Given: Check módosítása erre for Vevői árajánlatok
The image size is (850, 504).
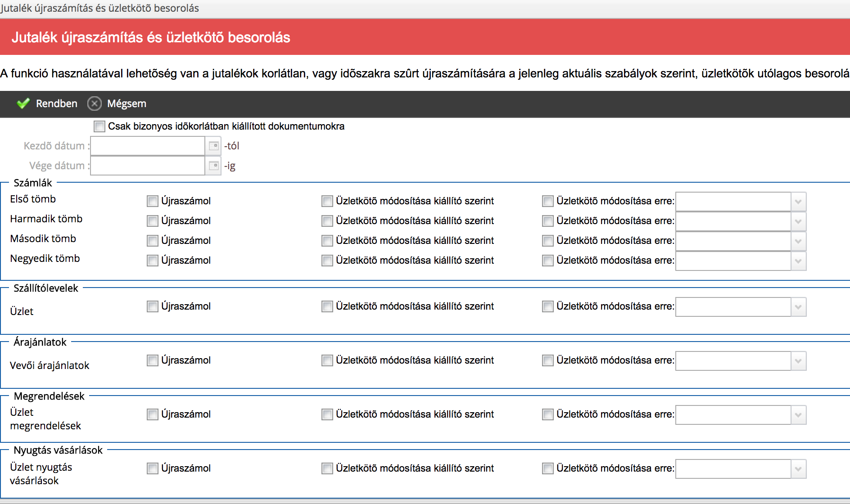Looking at the screenshot, I should click(548, 360).
